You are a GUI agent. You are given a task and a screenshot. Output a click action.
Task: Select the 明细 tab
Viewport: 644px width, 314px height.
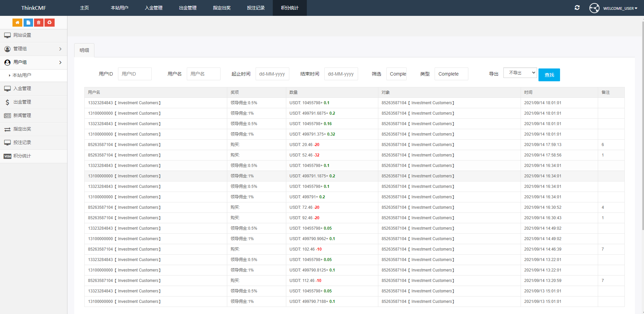pos(84,50)
